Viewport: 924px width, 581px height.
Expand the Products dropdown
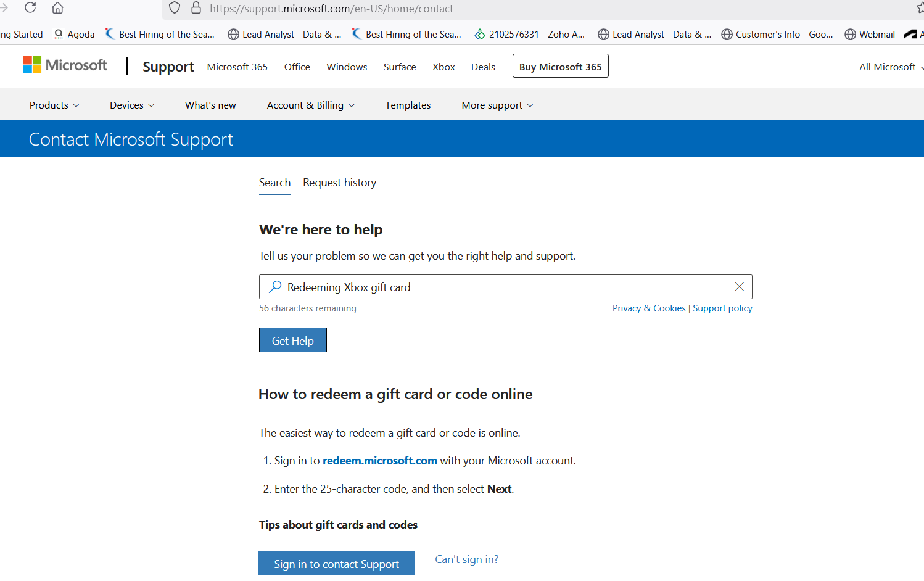pos(54,105)
